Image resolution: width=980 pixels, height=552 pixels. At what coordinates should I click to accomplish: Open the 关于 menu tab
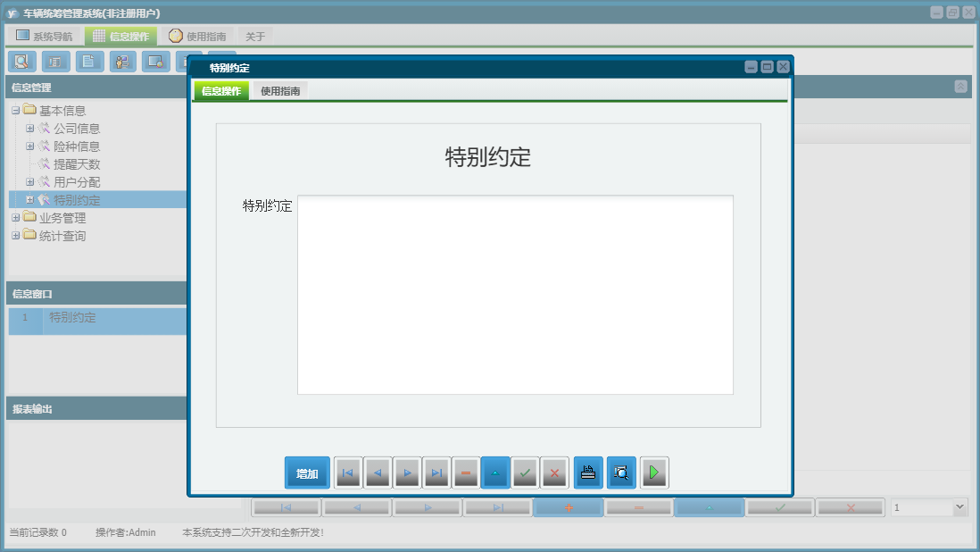click(255, 37)
